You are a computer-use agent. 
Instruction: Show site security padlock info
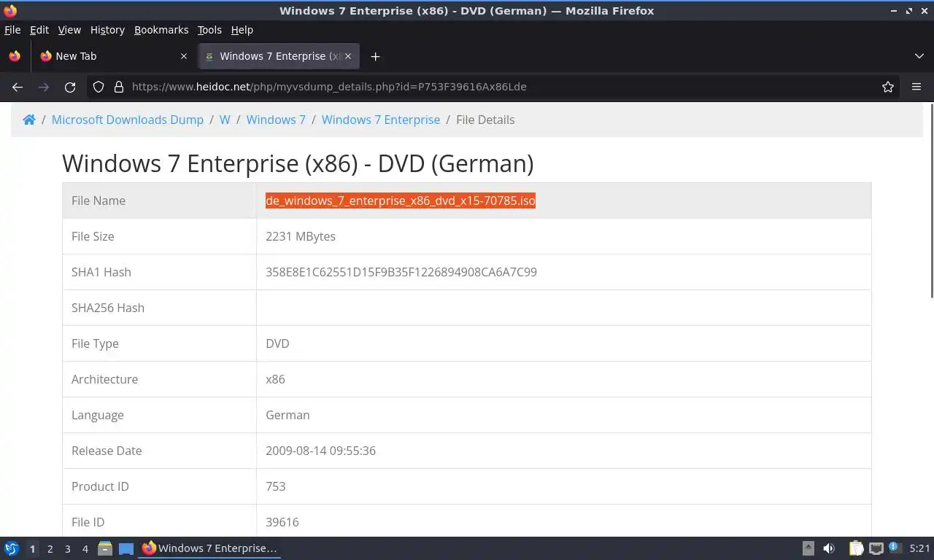pyautogui.click(x=119, y=87)
